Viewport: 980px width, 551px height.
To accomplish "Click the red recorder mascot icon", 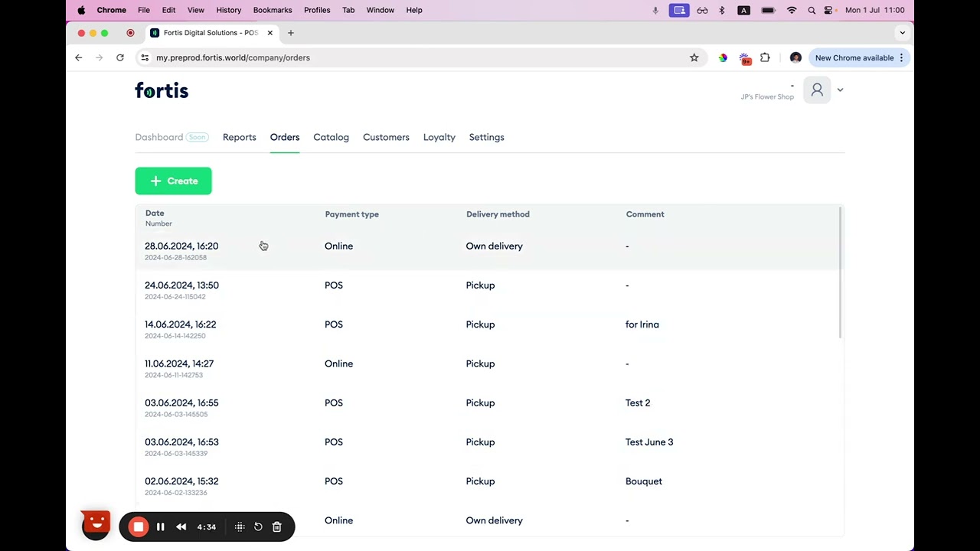I will [x=96, y=525].
